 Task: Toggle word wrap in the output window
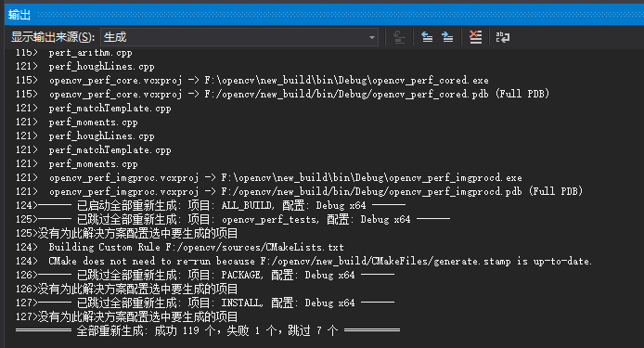click(503, 37)
